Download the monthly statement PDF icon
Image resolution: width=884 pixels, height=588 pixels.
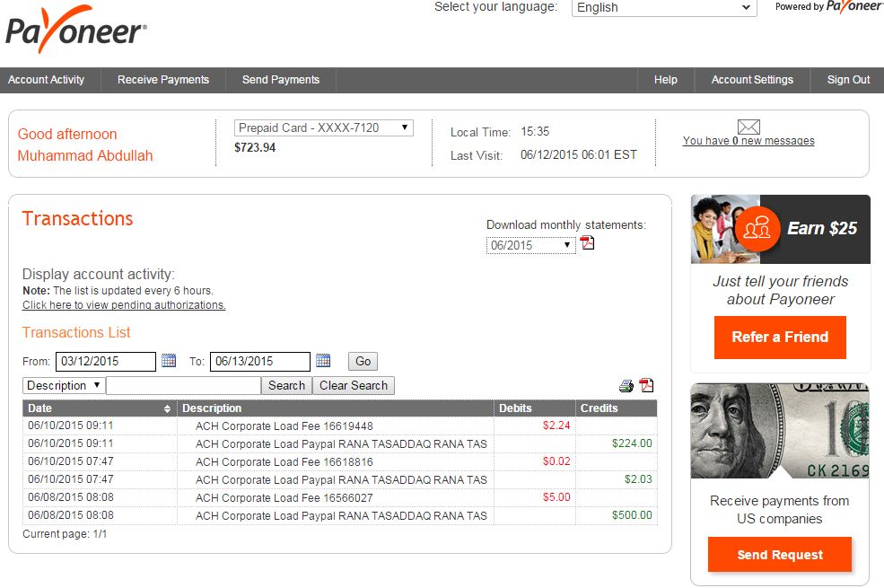pyautogui.click(x=588, y=243)
